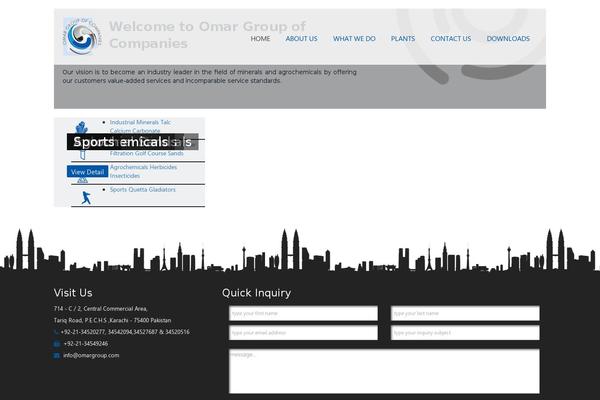Open Filtration Golf Course Sands link
This screenshot has width=600, height=400.
147,153
